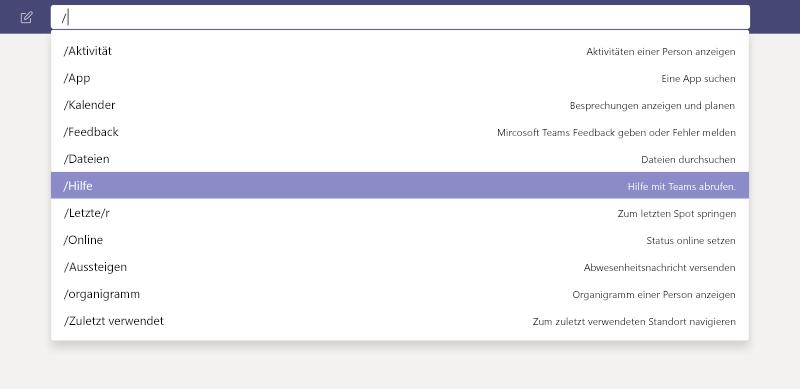Click the new chat compose icon

click(x=27, y=17)
